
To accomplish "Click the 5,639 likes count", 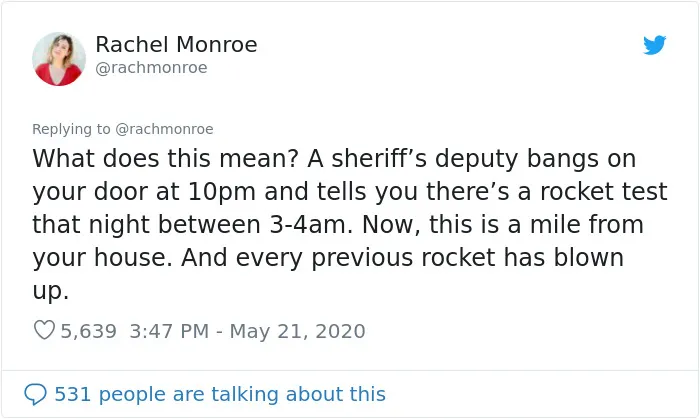I will click(x=88, y=331).
